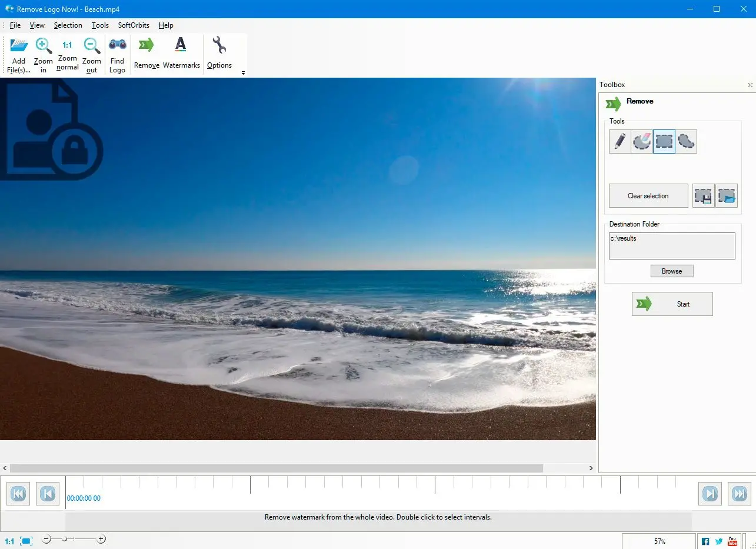
Task: Click the zoom slider plus button
Action: tap(101, 539)
